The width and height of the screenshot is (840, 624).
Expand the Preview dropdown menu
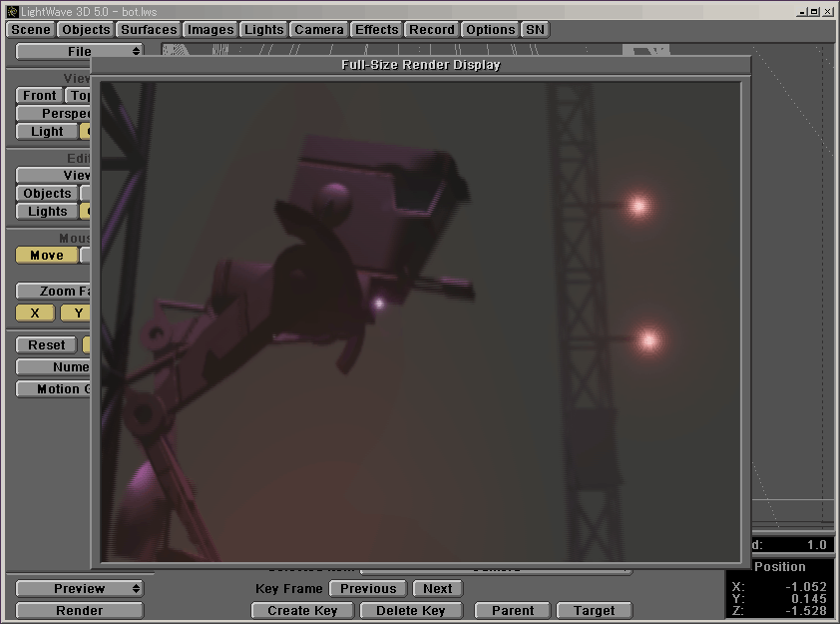pyautogui.click(x=79, y=589)
